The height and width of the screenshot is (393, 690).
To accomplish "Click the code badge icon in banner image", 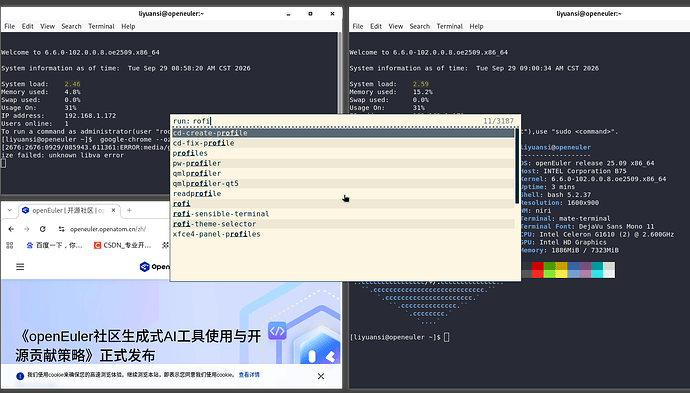I will pos(277,331).
